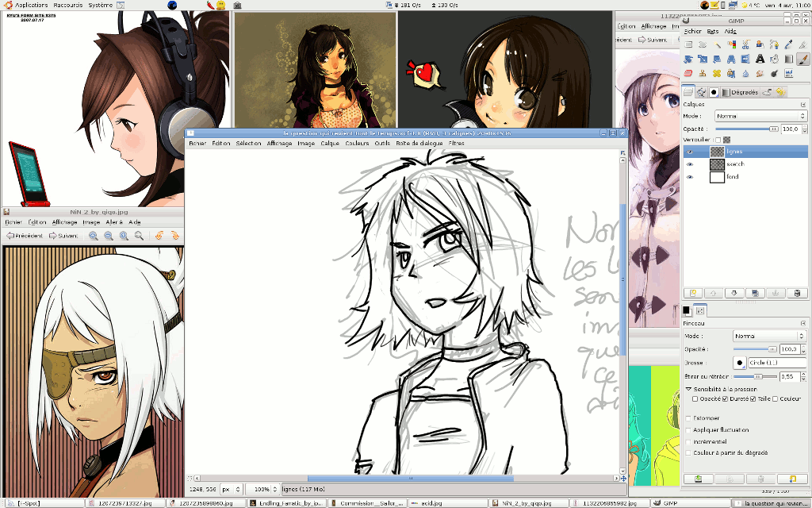The height and width of the screenshot is (508, 812).
Task: Reset Pinceau tool options to defaults
Action: point(792,479)
